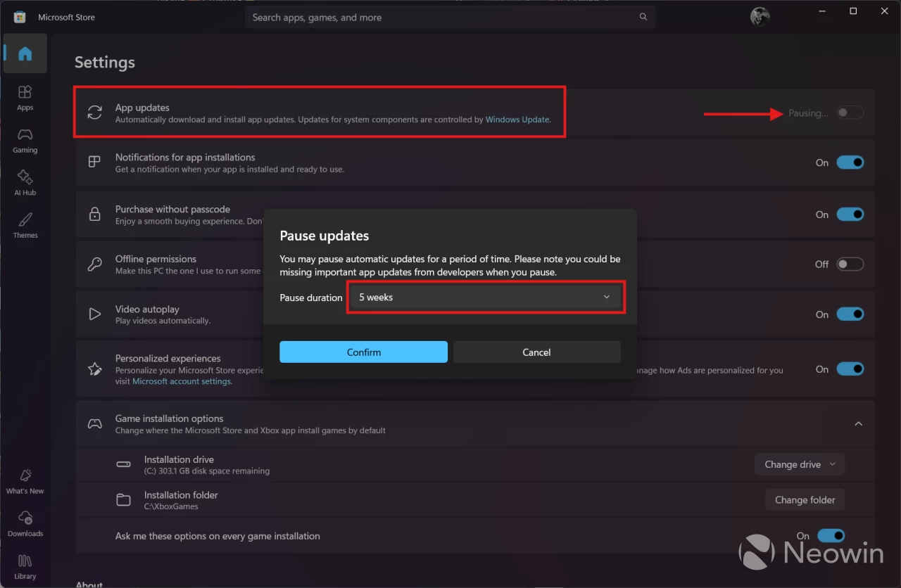
Task: Confirm pausing updates
Action: click(x=363, y=352)
